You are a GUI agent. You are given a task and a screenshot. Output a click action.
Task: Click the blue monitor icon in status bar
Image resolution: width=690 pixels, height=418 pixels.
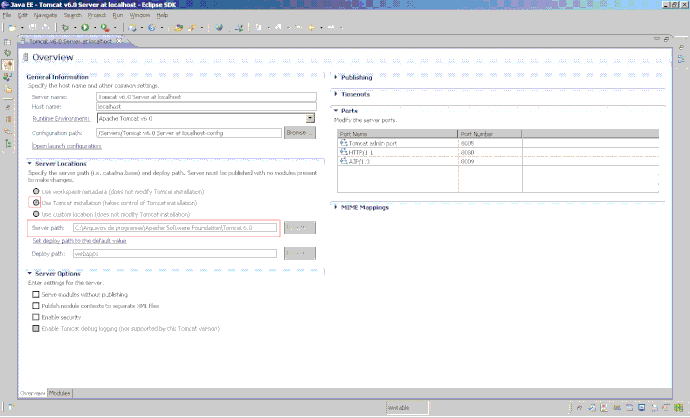642,407
